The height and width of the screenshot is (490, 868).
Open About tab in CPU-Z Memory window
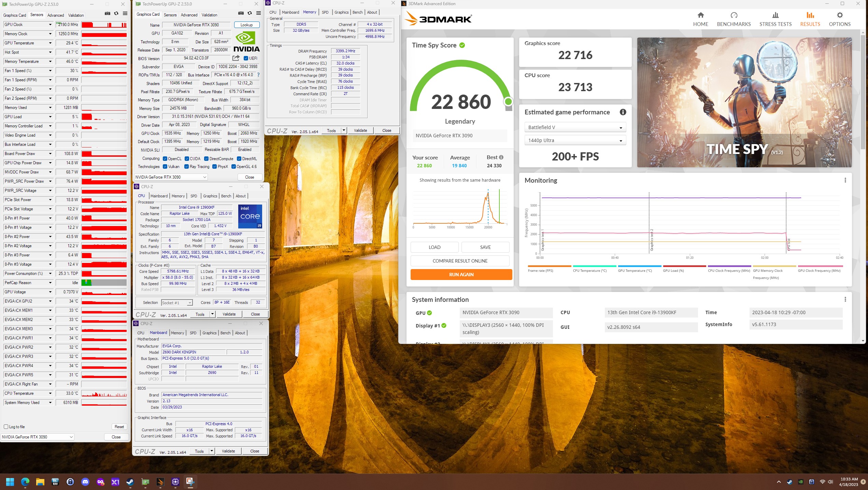(372, 12)
